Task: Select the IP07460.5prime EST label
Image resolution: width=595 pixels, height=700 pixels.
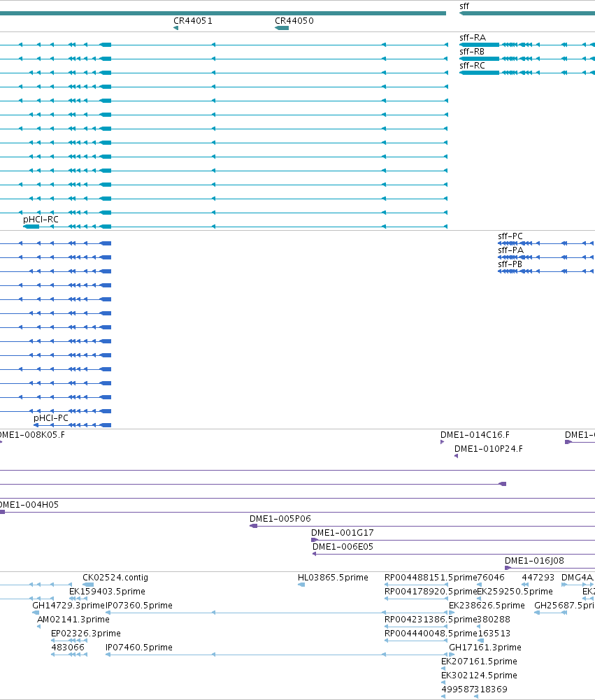Action: pyautogui.click(x=139, y=648)
